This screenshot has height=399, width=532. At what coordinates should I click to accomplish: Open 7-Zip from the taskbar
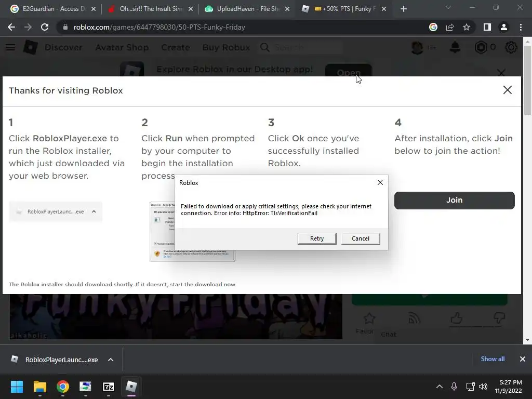click(x=109, y=387)
